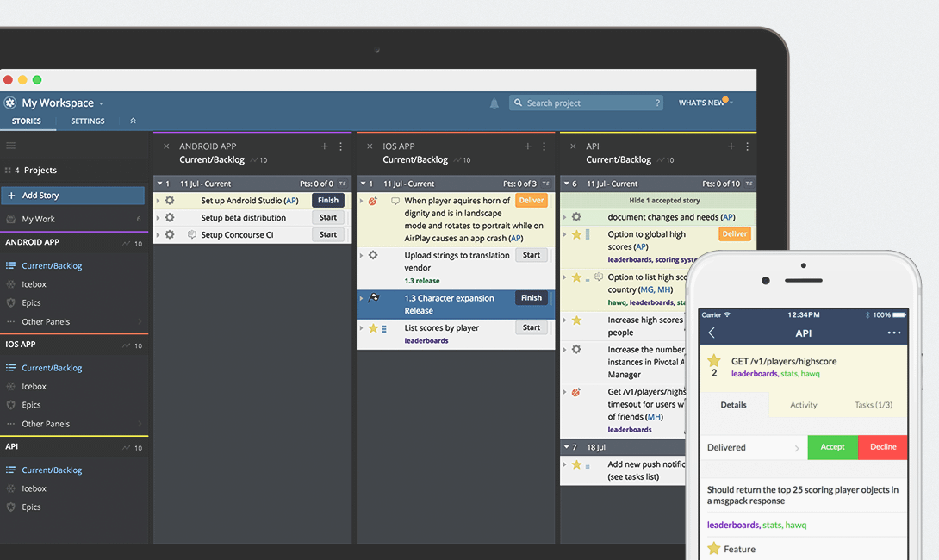Switch to the Settings tab
The width and height of the screenshot is (939, 560).
pyautogui.click(x=87, y=121)
